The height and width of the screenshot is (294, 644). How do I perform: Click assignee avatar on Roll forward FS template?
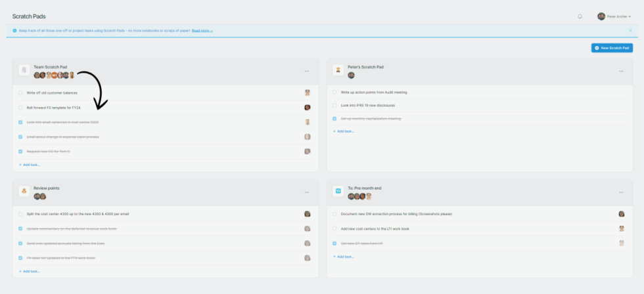pyautogui.click(x=307, y=108)
